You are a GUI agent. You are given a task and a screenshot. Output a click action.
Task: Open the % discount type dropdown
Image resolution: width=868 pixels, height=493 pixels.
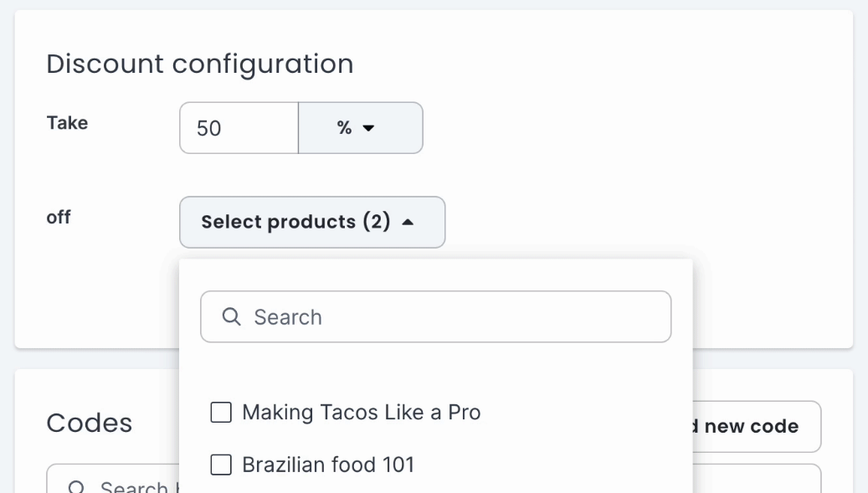coord(360,128)
